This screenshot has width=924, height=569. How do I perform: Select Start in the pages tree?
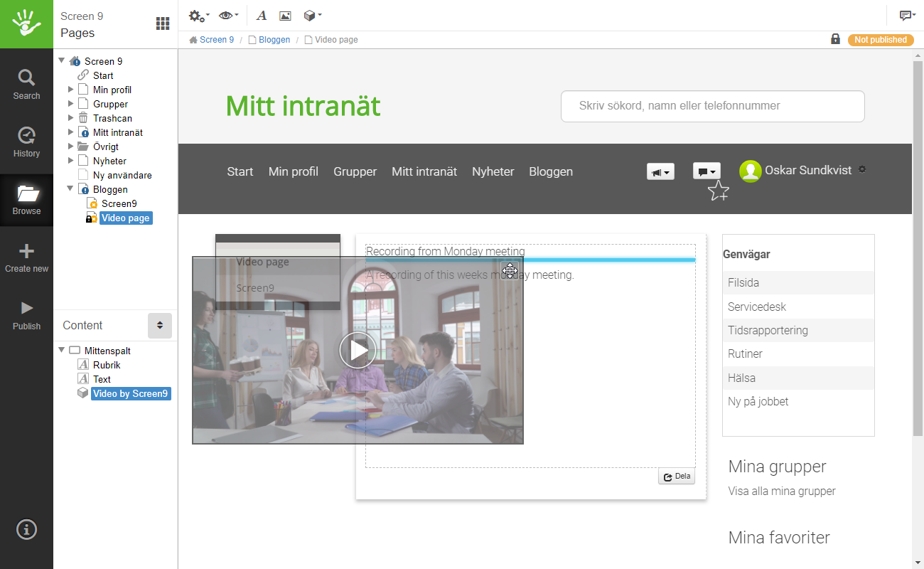(103, 75)
